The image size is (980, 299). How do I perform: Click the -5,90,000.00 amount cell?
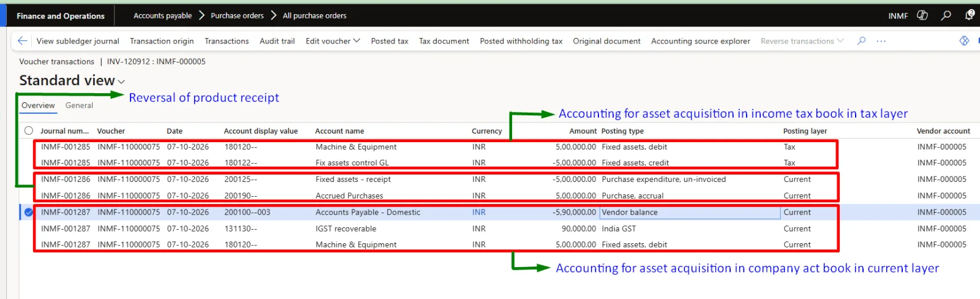click(x=575, y=212)
